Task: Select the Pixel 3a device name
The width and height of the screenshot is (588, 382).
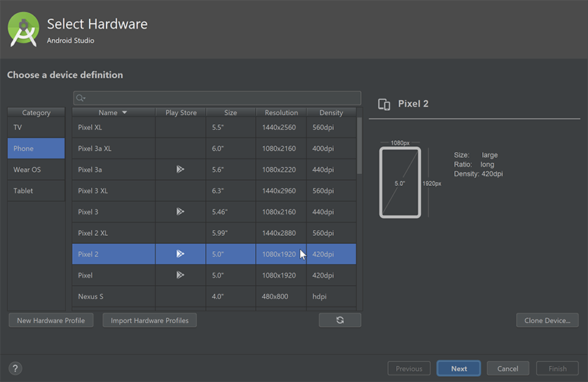Action: click(90, 170)
